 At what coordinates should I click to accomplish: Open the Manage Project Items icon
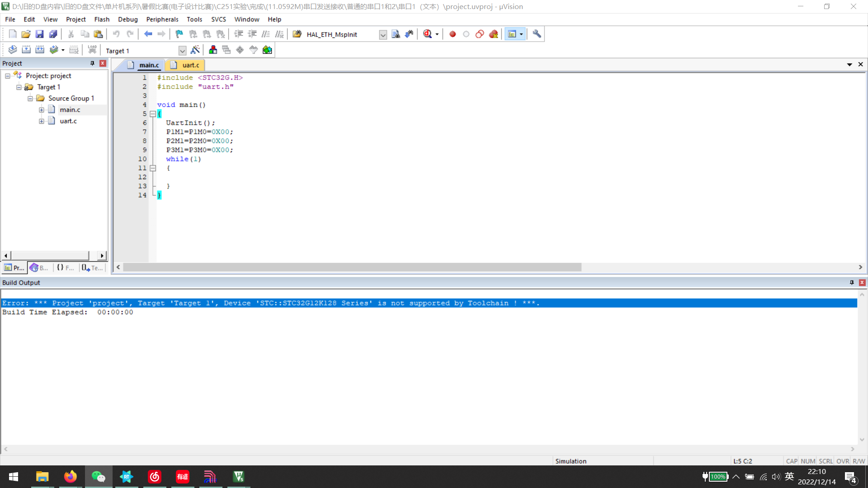point(213,50)
